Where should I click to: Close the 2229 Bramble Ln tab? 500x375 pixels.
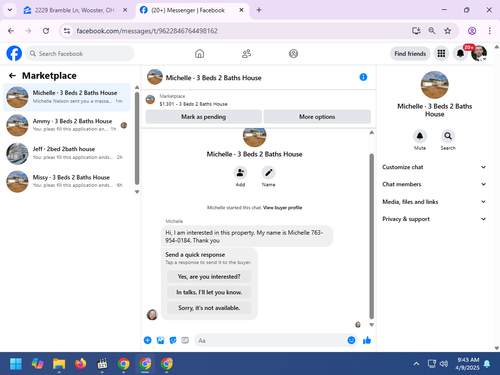[125, 10]
